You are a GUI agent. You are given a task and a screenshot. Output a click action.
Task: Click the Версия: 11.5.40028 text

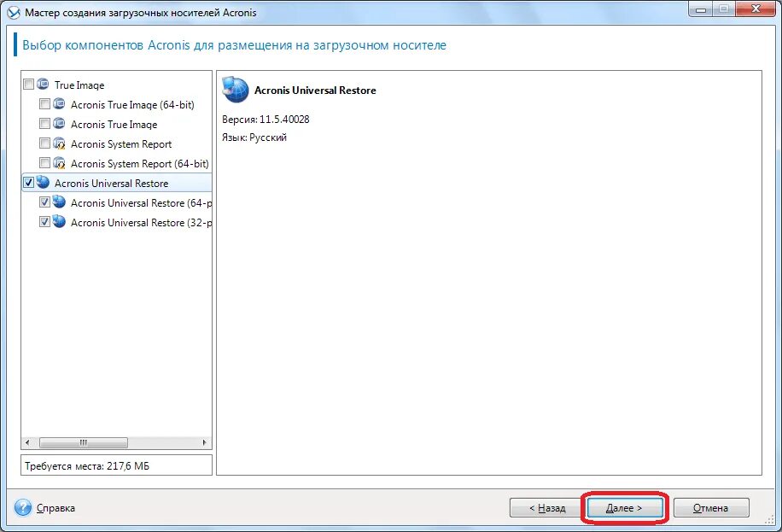tap(266, 120)
